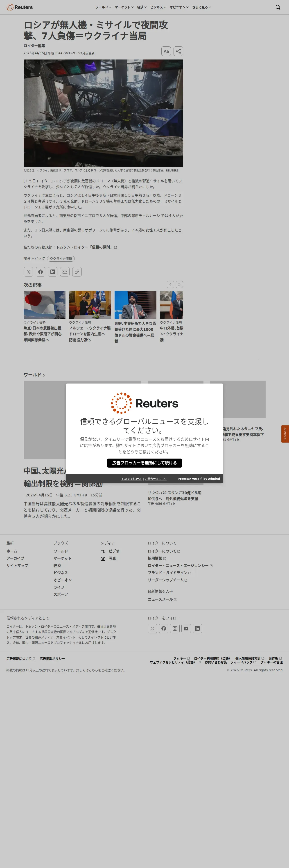Go to アーカイブ in the footer
Viewport: 289px width, 868px height.
tap(15, 558)
